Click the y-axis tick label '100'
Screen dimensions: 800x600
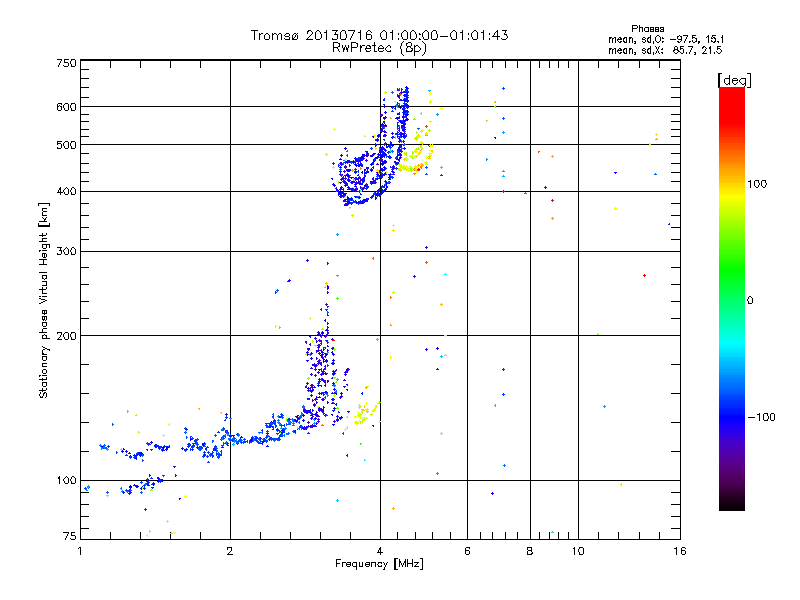(66, 481)
